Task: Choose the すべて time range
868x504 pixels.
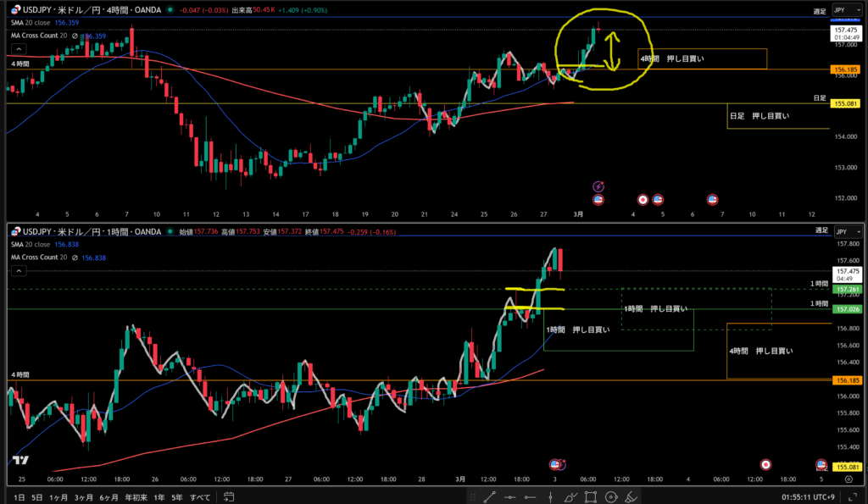Action: (199, 496)
